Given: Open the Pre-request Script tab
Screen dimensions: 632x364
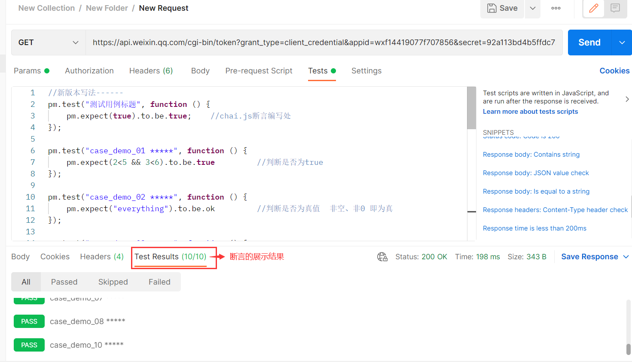Looking at the screenshot, I should pos(259,71).
